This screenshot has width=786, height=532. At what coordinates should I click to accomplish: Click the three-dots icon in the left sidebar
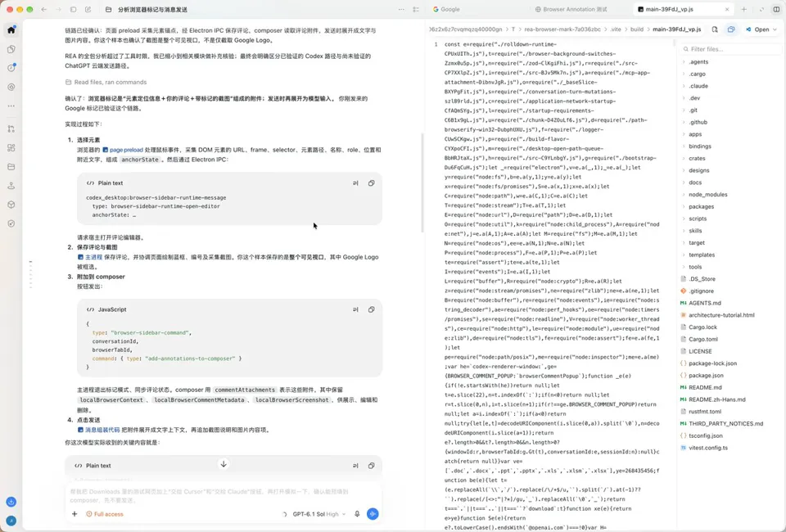click(11, 106)
